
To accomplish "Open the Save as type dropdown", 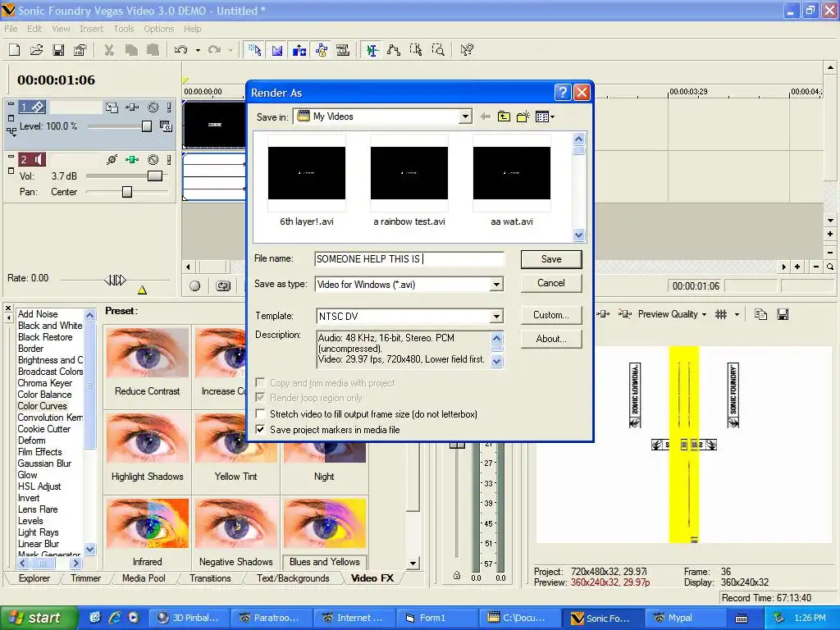I will coord(496,285).
